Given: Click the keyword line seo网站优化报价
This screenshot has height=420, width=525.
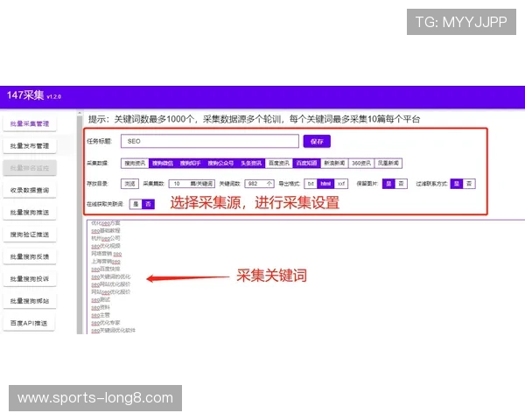Looking at the screenshot, I should [111, 284].
